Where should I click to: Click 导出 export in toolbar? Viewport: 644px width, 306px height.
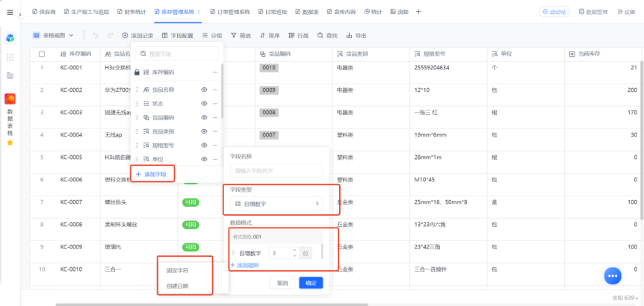[356, 36]
